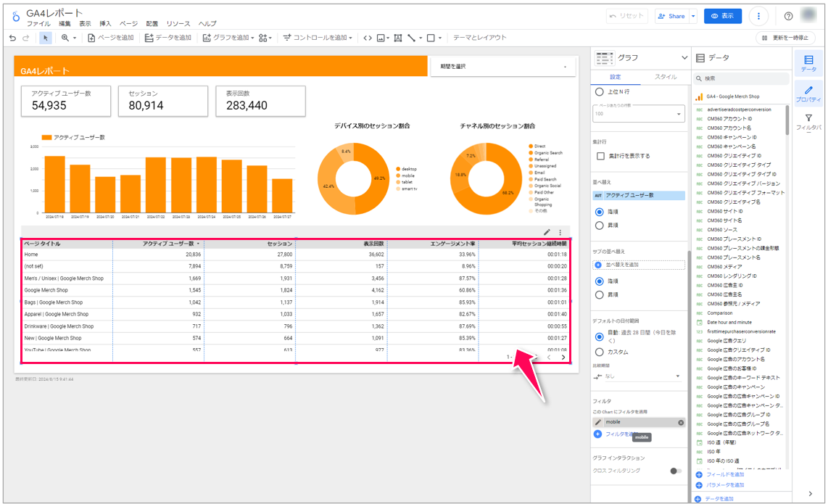Screen dimensions: 828x504
Task: Click the table chart type icon beside グラフ
Action: (604, 58)
